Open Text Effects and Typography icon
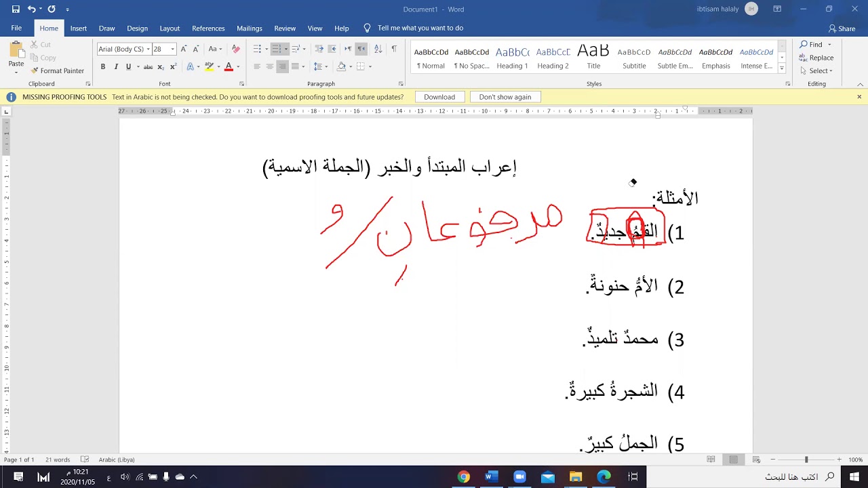The image size is (868, 488). coord(191,66)
